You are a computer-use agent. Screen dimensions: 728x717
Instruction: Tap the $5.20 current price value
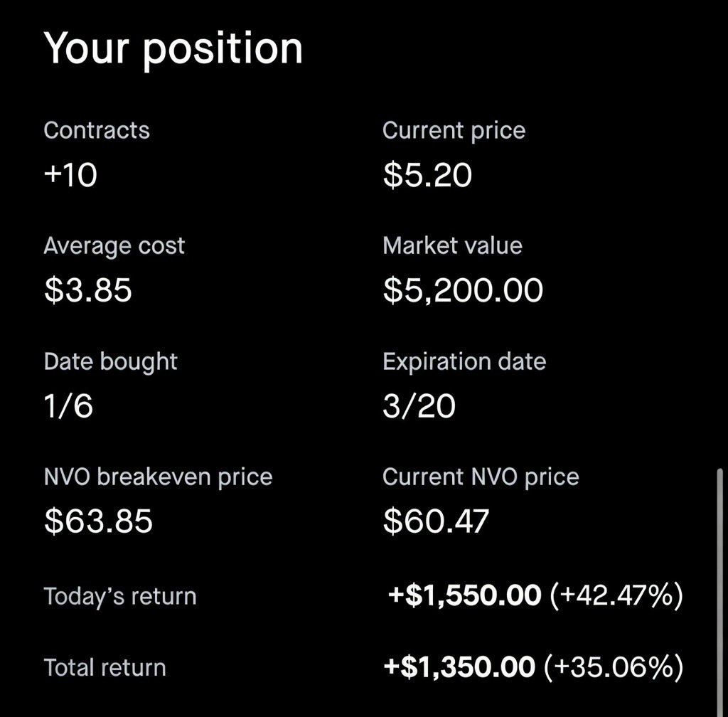point(427,175)
